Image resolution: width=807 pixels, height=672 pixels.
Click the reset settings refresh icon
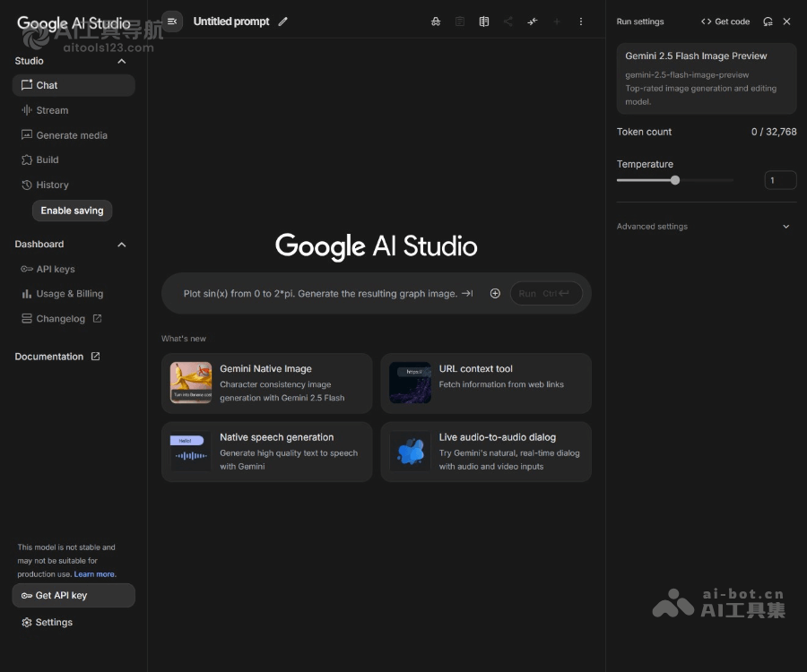click(x=768, y=22)
